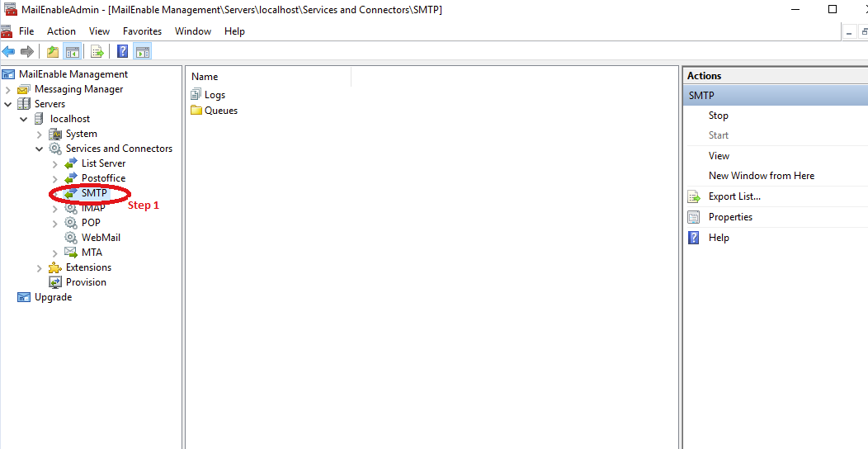This screenshot has width=868, height=449.
Task: Click the SMTP header in Actions pane
Action: pos(776,95)
